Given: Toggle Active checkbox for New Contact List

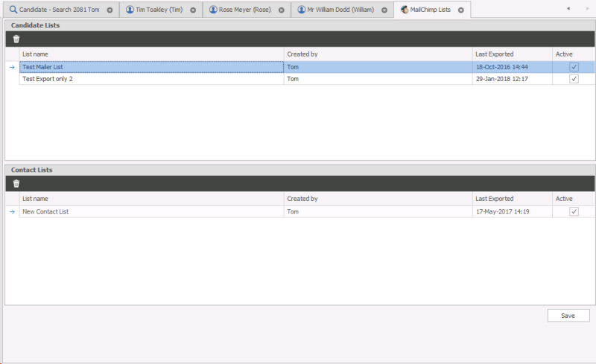Looking at the screenshot, I should tap(574, 211).
